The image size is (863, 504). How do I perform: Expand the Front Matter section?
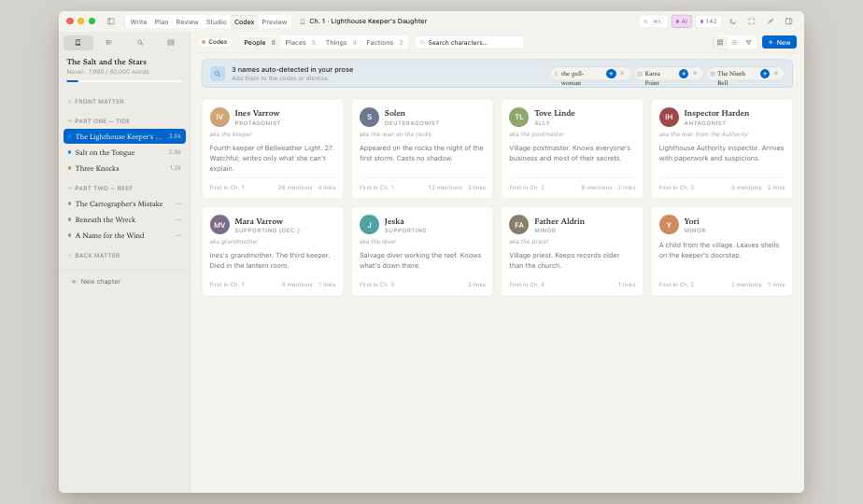coord(99,101)
